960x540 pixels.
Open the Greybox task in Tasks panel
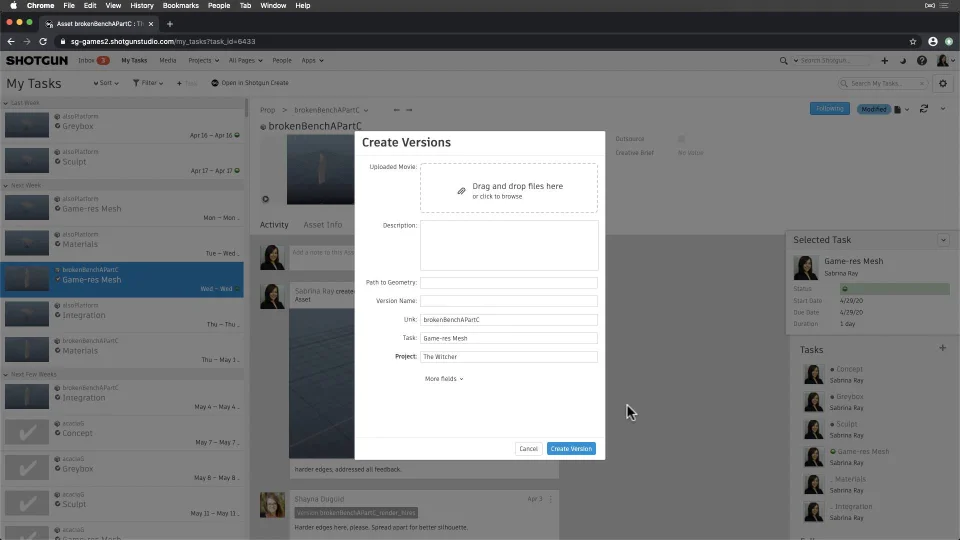[849, 397]
